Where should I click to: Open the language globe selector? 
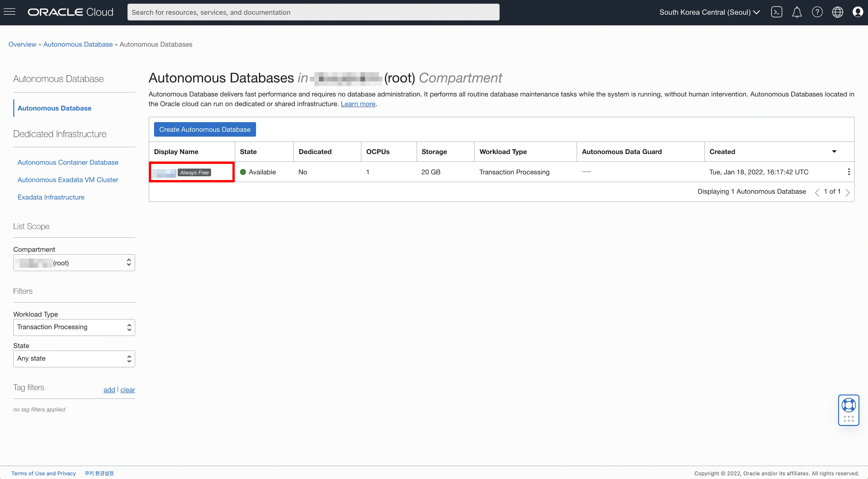(x=837, y=12)
